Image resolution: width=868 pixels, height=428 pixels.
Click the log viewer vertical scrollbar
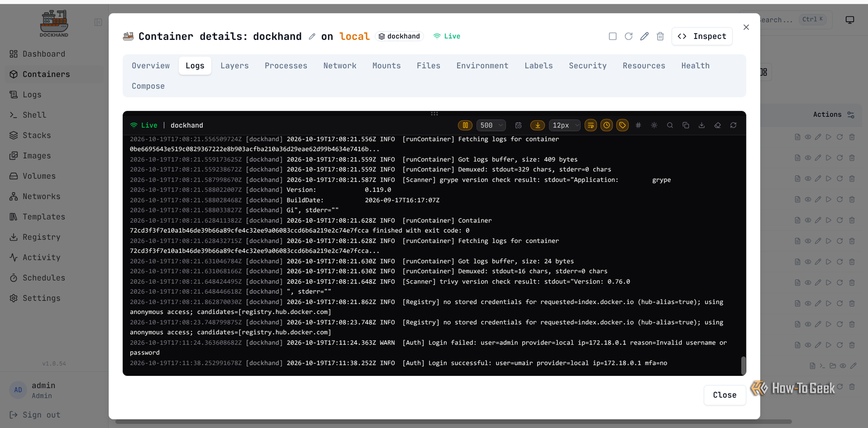pos(743,365)
